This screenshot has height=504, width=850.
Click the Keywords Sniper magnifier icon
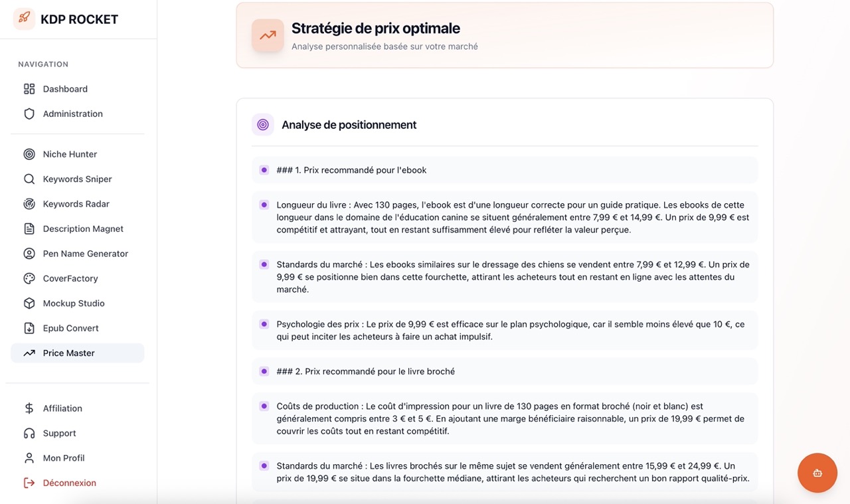[29, 179]
